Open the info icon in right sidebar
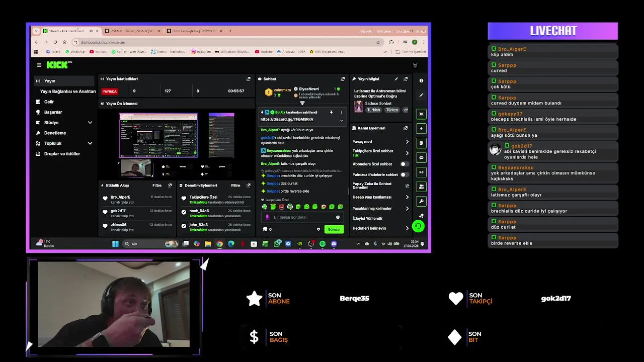 point(421,80)
